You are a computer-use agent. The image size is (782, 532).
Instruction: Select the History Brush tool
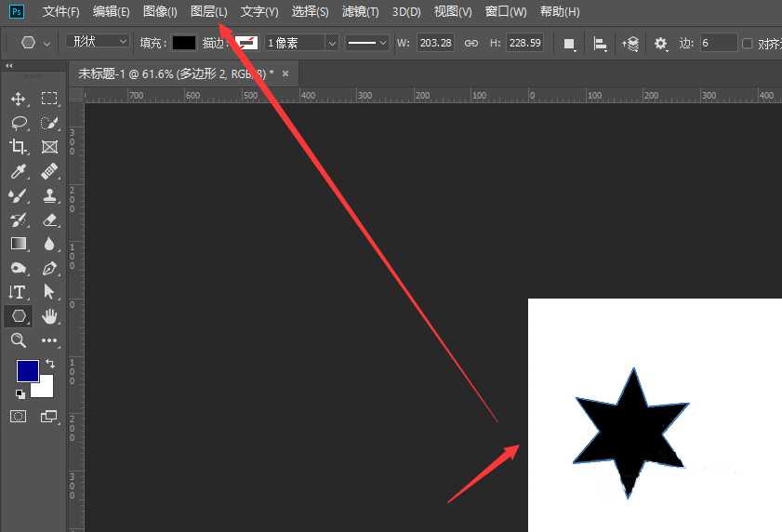pos(19,219)
